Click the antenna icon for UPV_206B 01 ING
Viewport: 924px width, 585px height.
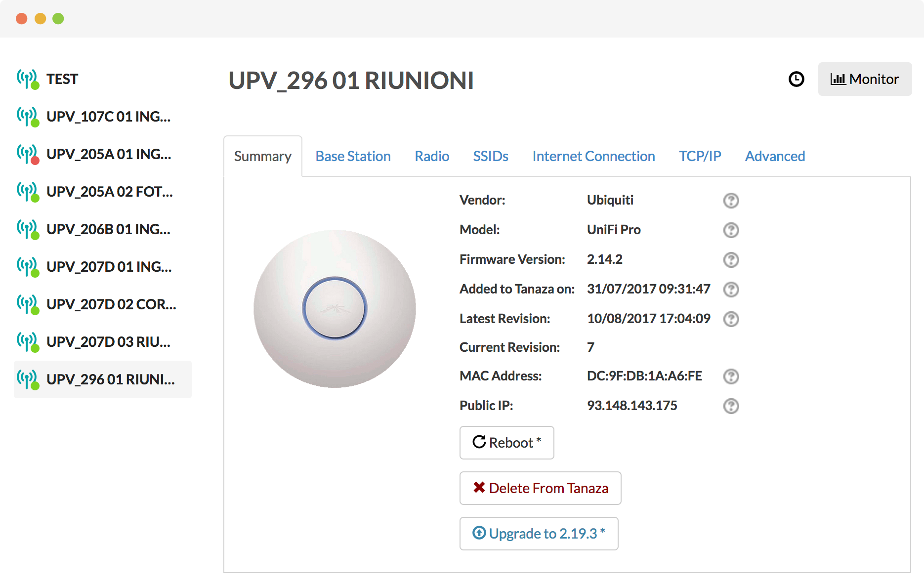click(28, 229)
